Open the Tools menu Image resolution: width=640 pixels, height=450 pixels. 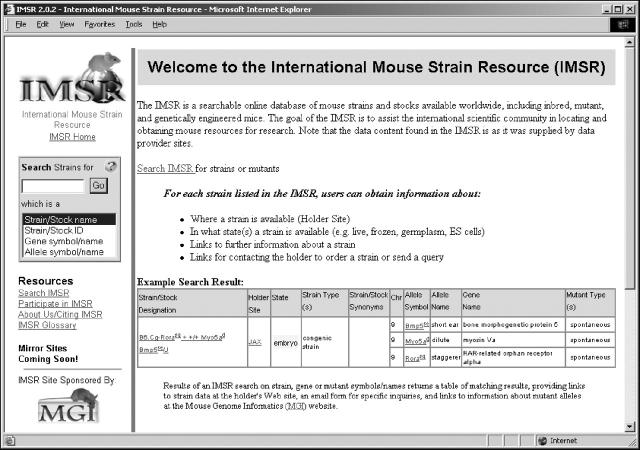coord(134,25)
